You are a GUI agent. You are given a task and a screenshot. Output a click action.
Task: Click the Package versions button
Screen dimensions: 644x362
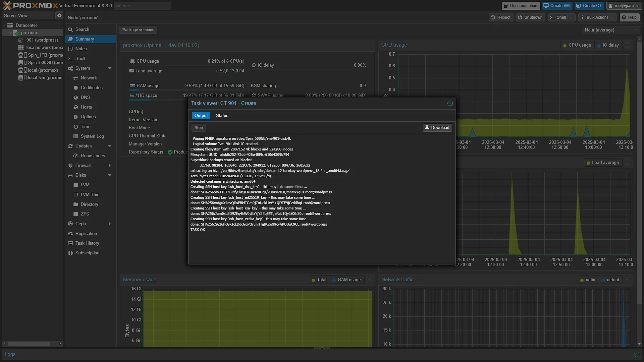[138, 30]
